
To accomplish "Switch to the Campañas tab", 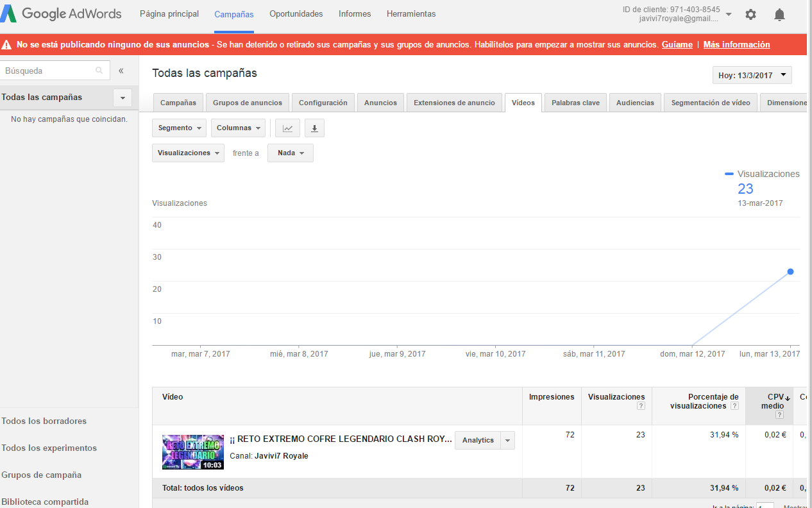I will click(178, 103).
